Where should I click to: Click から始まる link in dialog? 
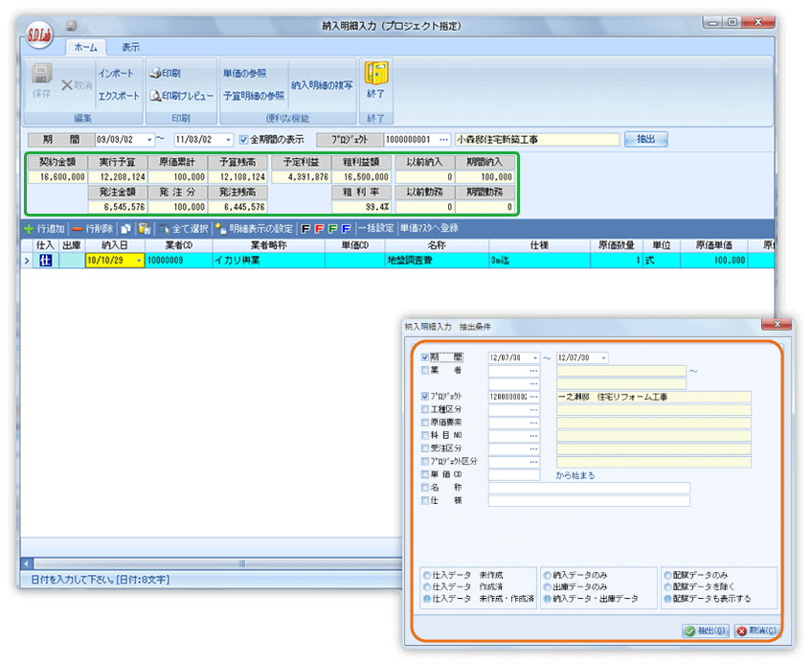(x=575, y=475)
